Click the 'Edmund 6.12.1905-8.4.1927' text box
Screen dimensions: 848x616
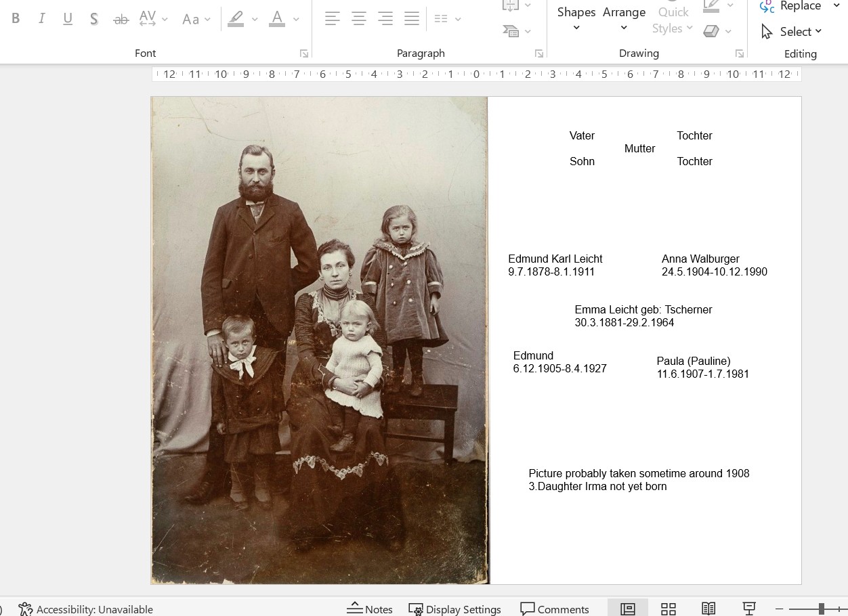coord(559,362)
